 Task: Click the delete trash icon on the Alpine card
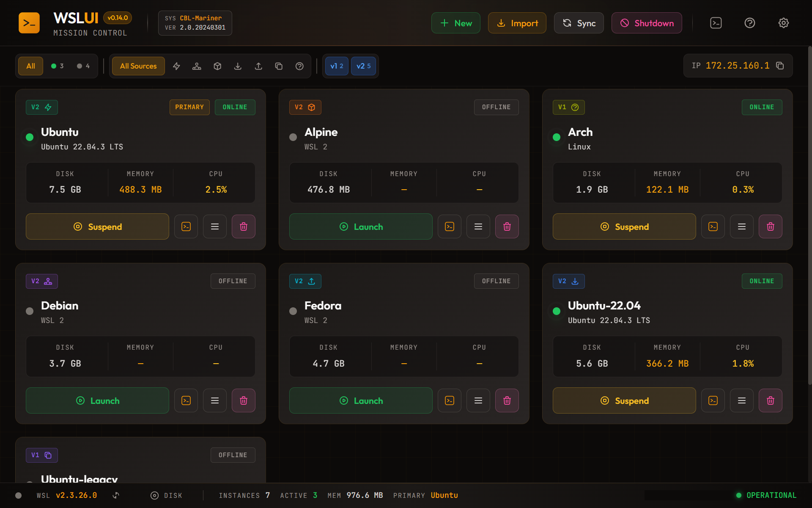[x=507, y=226]
